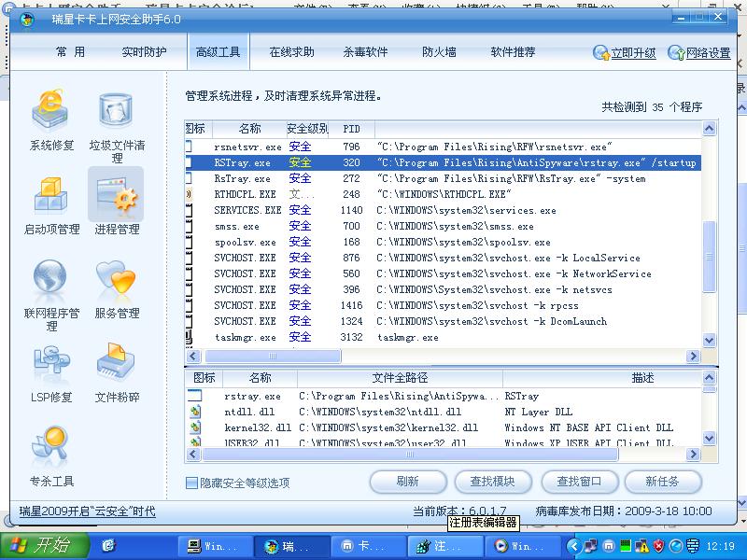Click the 新任务 new task button
The width and height of the screenshot is (747, 560).
tap(663, 482)
